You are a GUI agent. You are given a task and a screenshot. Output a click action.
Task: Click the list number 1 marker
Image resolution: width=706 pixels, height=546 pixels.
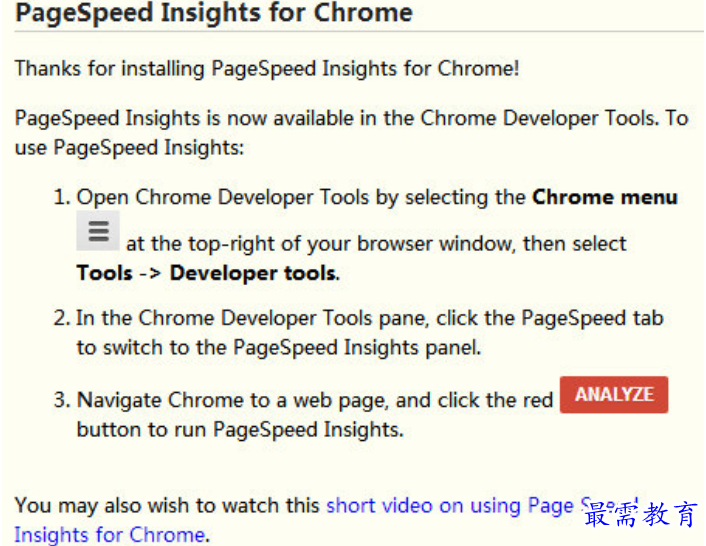[62, 197]
